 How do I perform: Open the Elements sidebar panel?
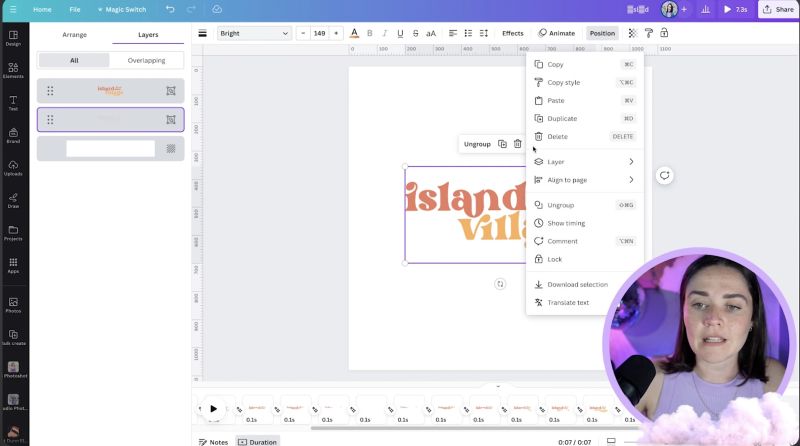[x=13, y=70]
